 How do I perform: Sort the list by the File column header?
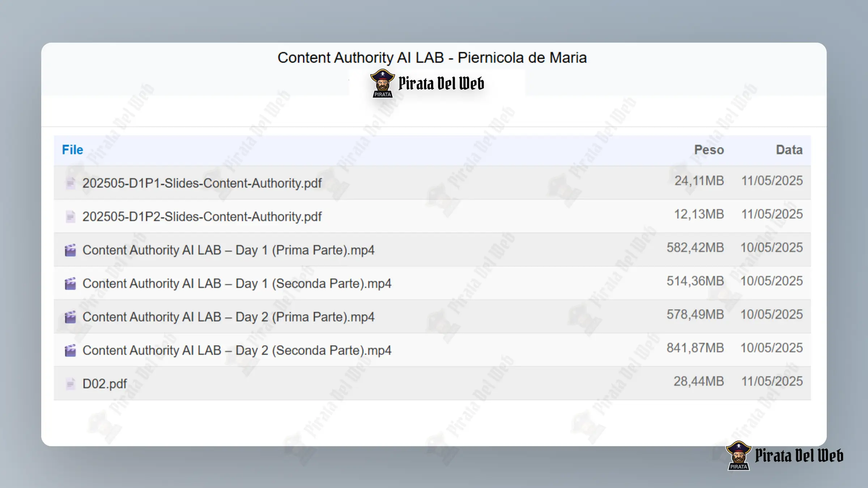[x=72, y=150]
